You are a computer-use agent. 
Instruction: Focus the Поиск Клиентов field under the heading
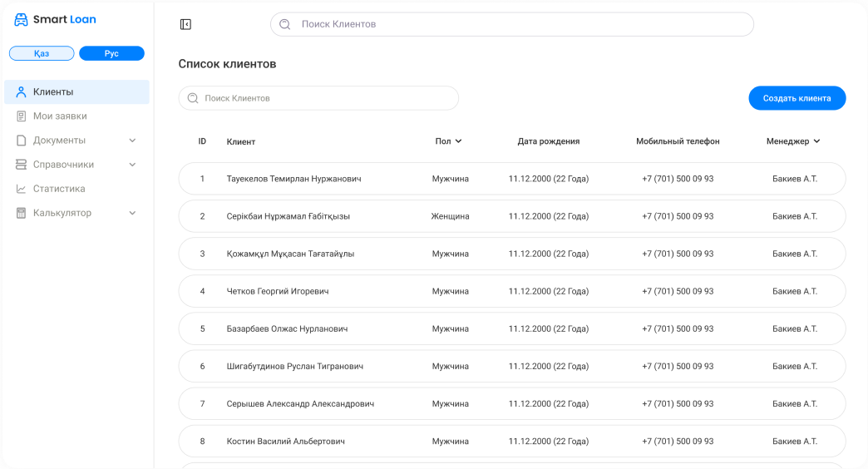pos(318,98)
